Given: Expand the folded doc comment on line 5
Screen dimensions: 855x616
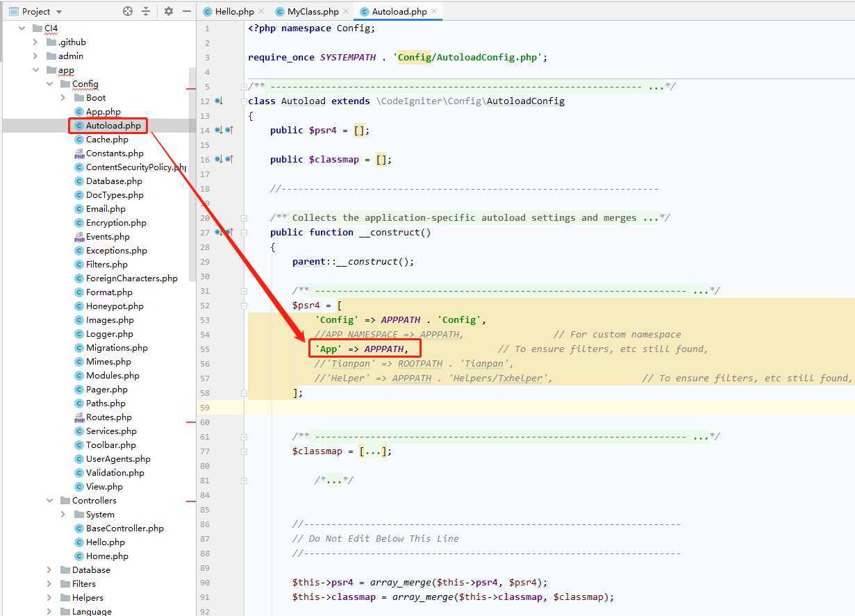Looking at the screenshot, I should point(244,87).
